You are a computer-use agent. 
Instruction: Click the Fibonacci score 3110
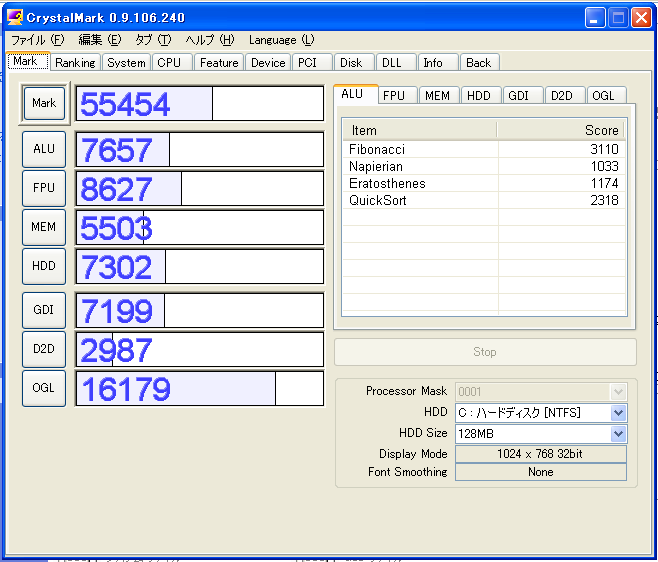[604, 149]
